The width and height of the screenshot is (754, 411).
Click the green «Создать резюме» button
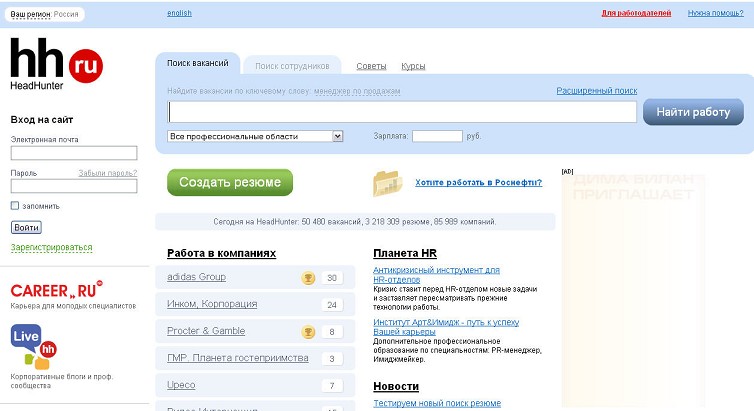click(230, 182)
